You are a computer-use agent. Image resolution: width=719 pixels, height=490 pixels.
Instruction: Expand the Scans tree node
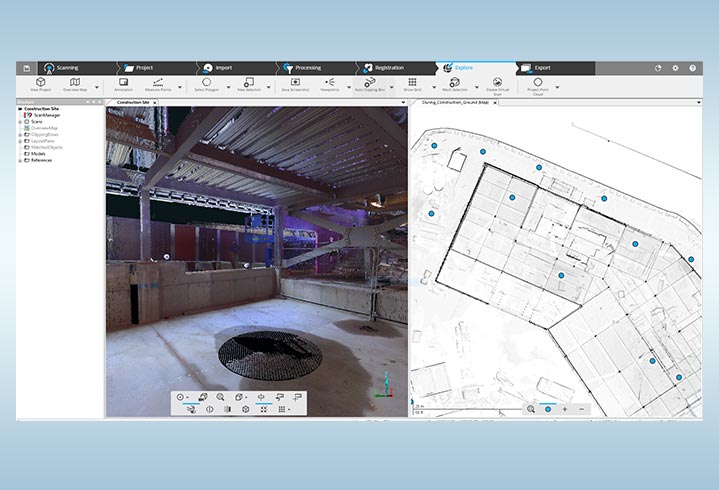coord(21,122)
